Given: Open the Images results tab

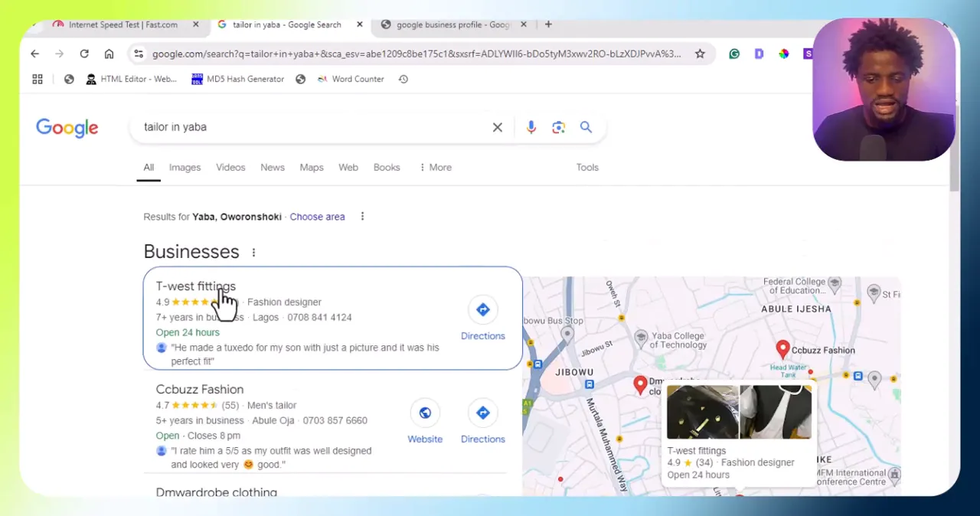Looking at the screenshot, I should pyautogui.click(x=185, y=167).
